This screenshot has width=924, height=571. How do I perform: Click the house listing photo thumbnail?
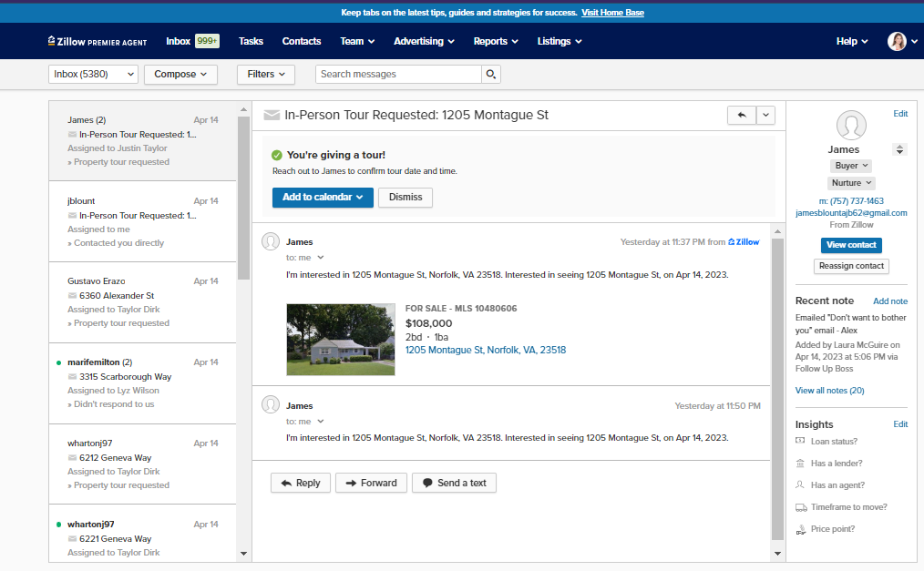[341, 340]
